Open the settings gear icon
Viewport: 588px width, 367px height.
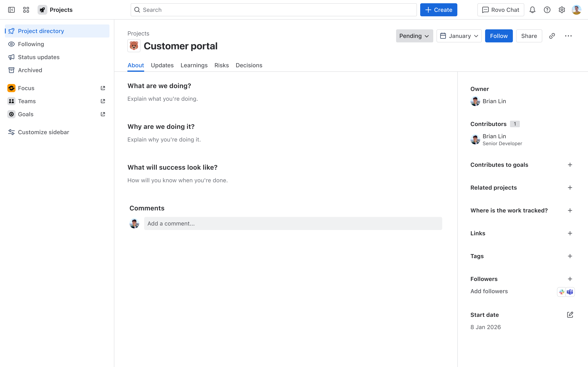click(x=561, y=10)
